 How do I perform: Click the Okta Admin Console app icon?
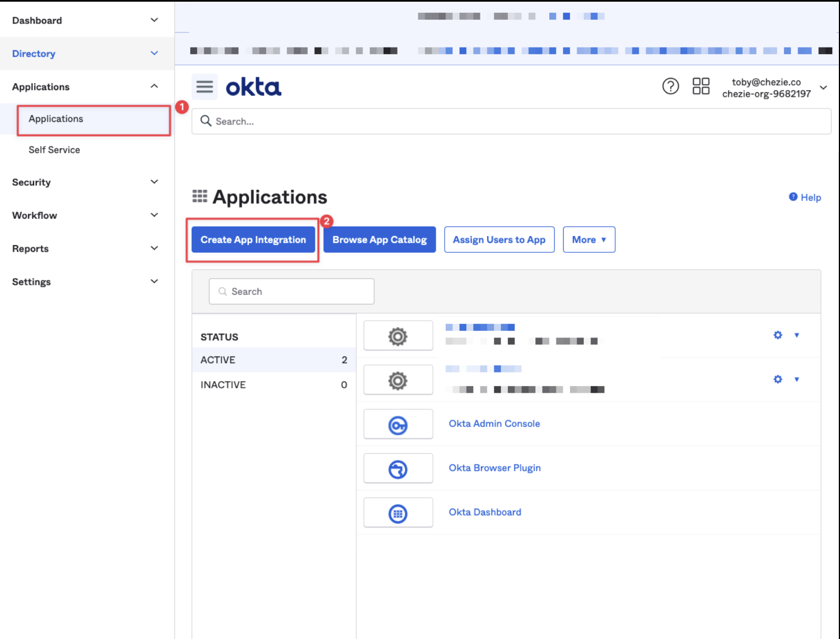[398, 425]
